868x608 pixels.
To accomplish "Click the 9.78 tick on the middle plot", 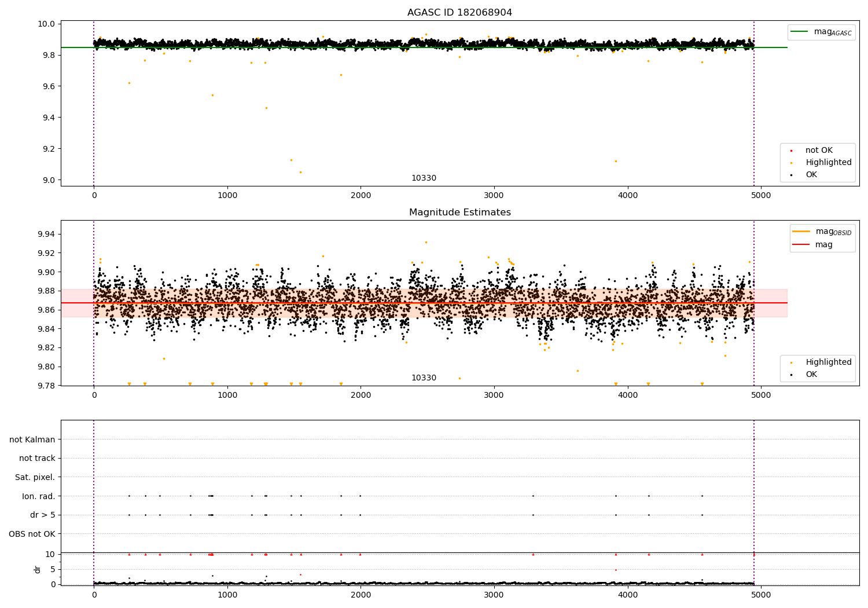I will pyautogui.click(x=47, y=386).
